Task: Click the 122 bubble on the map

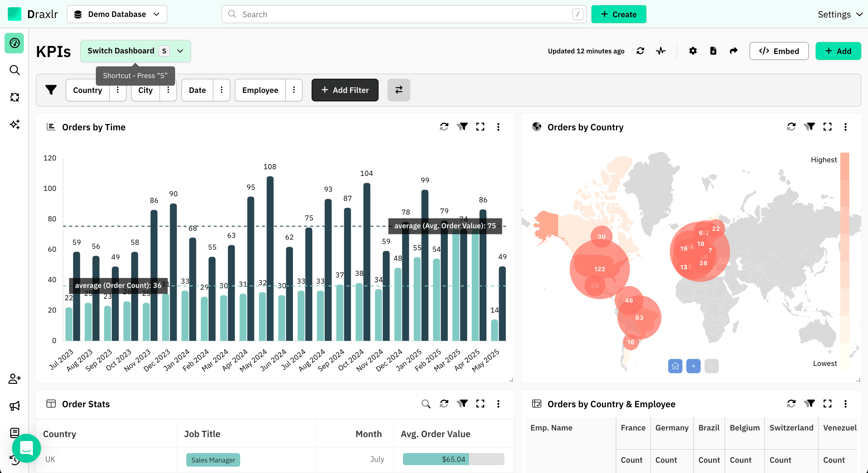Action: (599, 269)
